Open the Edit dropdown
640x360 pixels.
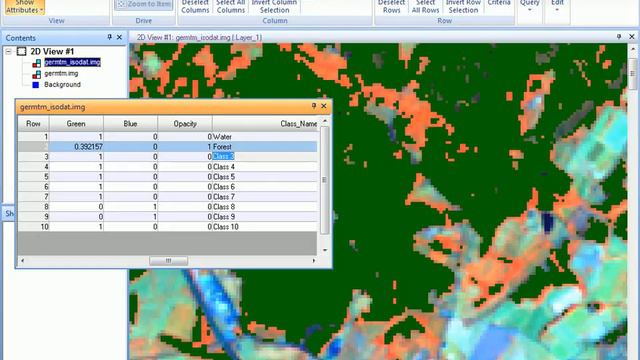click(x=557, y=6)
